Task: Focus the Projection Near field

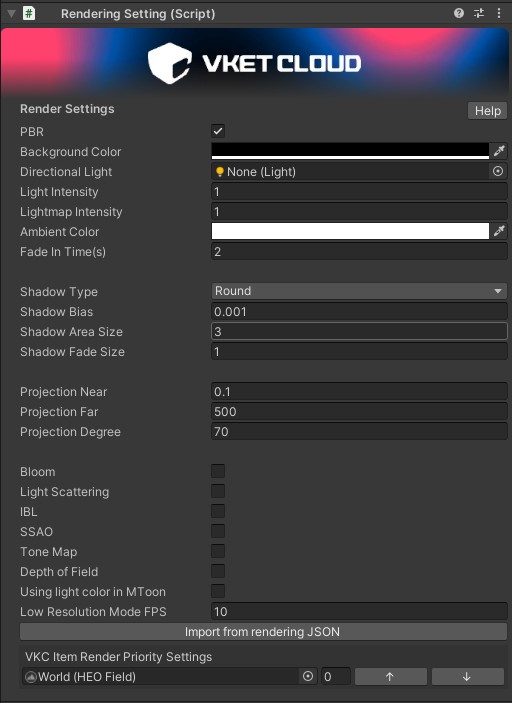Action: tap(359, 391)
